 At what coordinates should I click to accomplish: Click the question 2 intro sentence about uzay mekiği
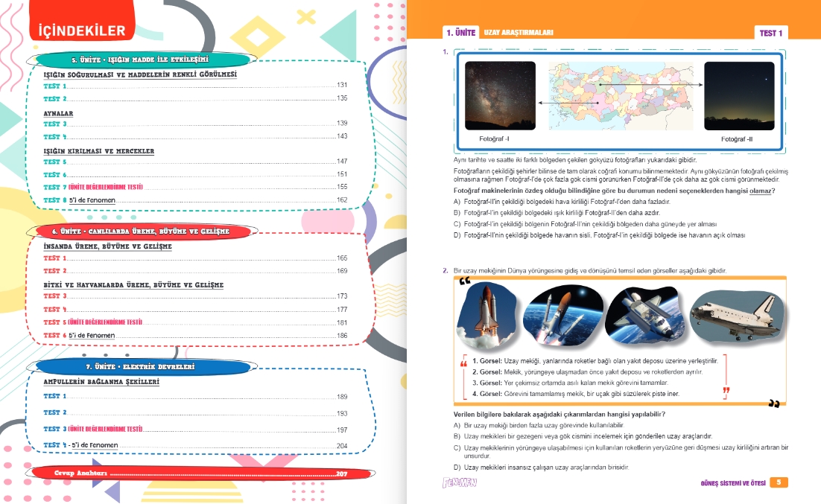tap(589, 270)
